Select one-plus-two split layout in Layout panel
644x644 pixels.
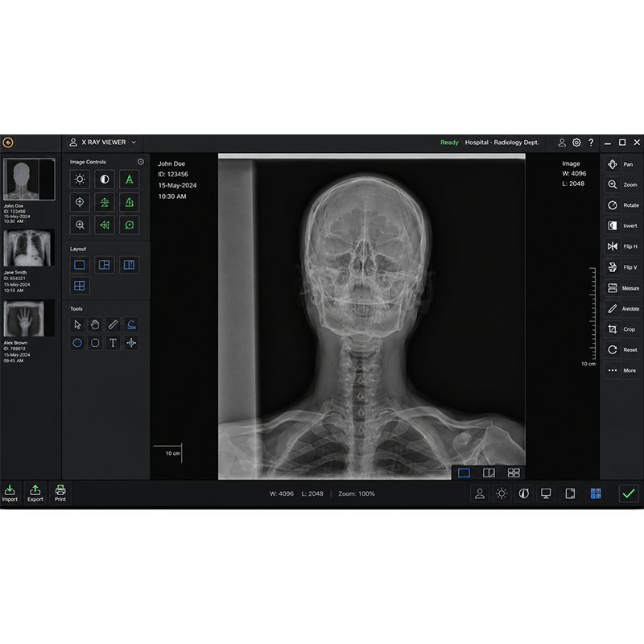(x=105, y=265)
